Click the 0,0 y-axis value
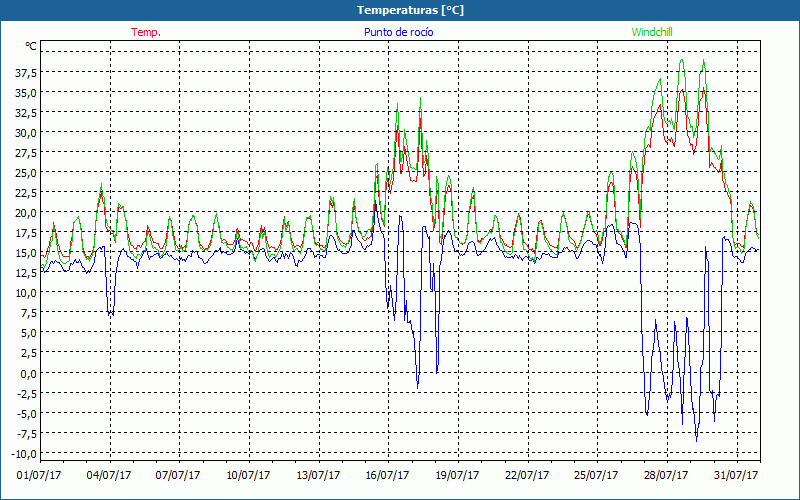Image resolution: width=800 pixels, height=500 pixels. point(28,373)
